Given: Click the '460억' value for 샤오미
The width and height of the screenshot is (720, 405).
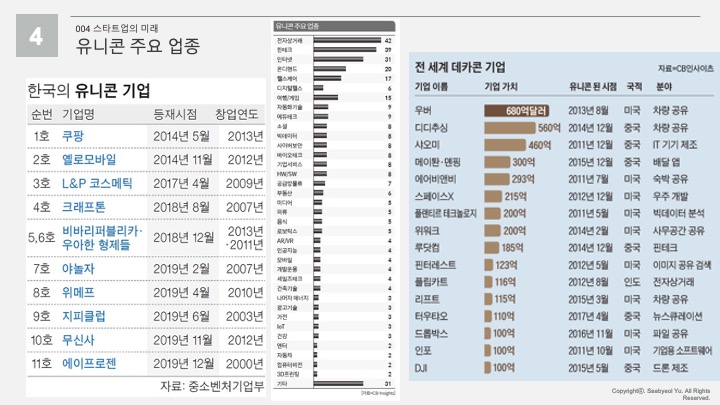Looking at the screenshot, I should 540,145.
